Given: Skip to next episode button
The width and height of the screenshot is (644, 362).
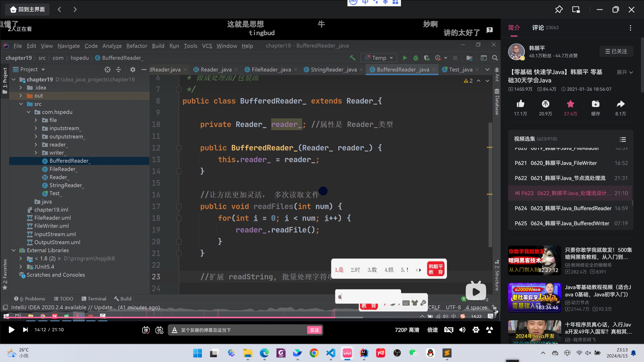Looking at the screenshot, I should tap(25, 330).
